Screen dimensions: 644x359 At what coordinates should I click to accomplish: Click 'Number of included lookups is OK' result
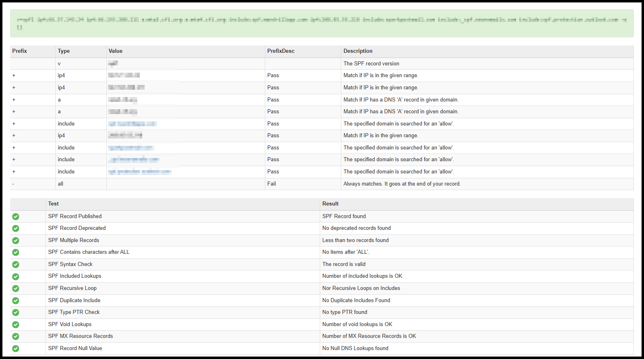tap(362, 276)
